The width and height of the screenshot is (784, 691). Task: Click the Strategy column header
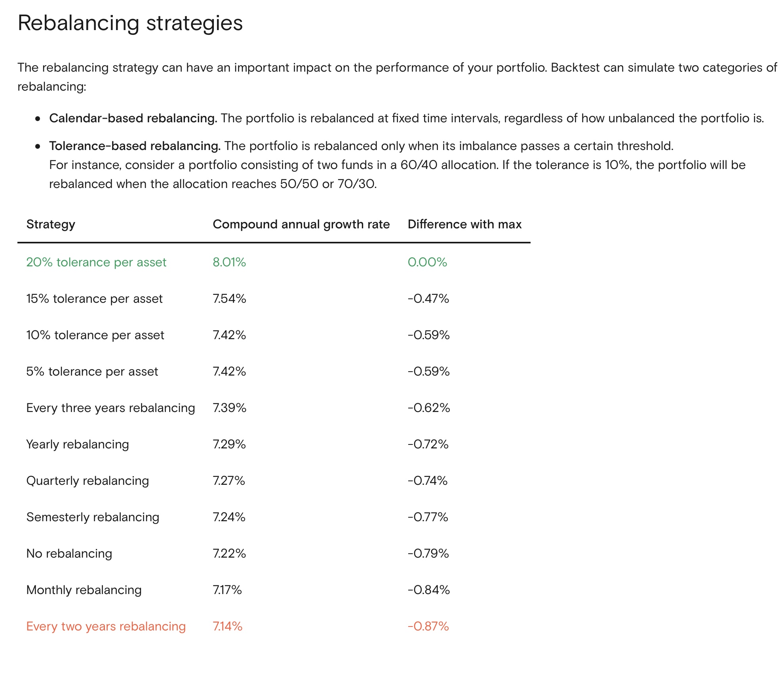click(x=51, y=224)
